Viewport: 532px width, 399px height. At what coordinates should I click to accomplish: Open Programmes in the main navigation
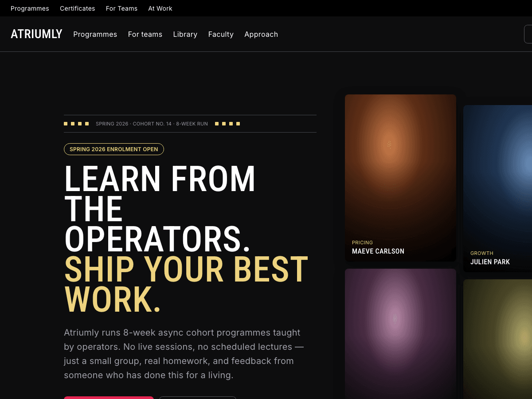[x=95, y=34]
